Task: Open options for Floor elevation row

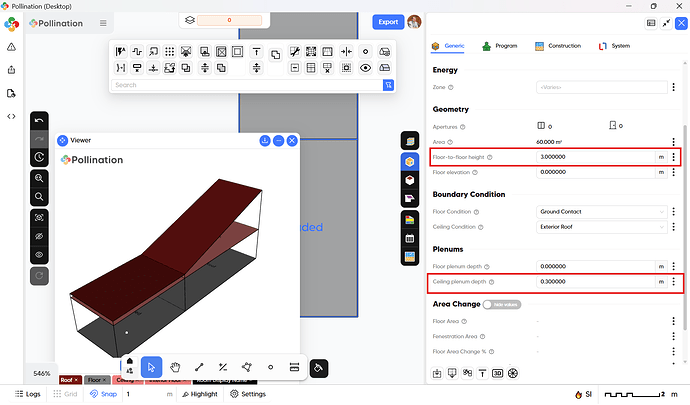Action: pyautogui.click(x=673, y=172)
